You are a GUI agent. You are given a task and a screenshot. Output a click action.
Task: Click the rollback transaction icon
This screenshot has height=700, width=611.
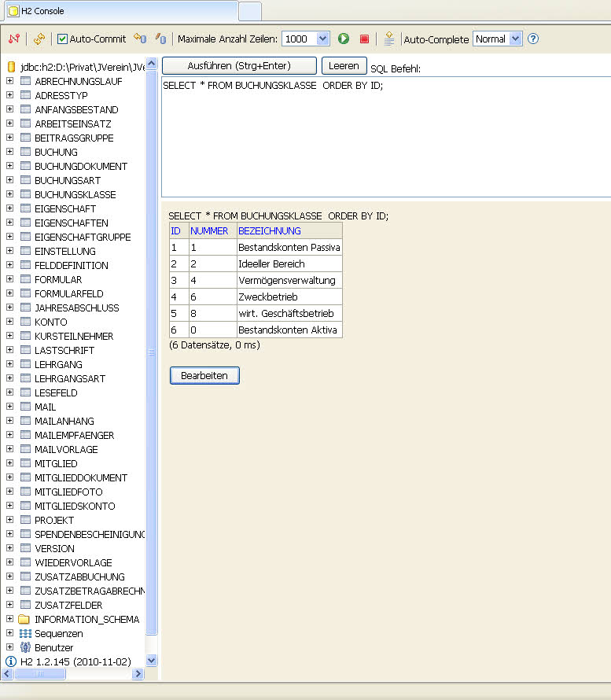[140, 39]
